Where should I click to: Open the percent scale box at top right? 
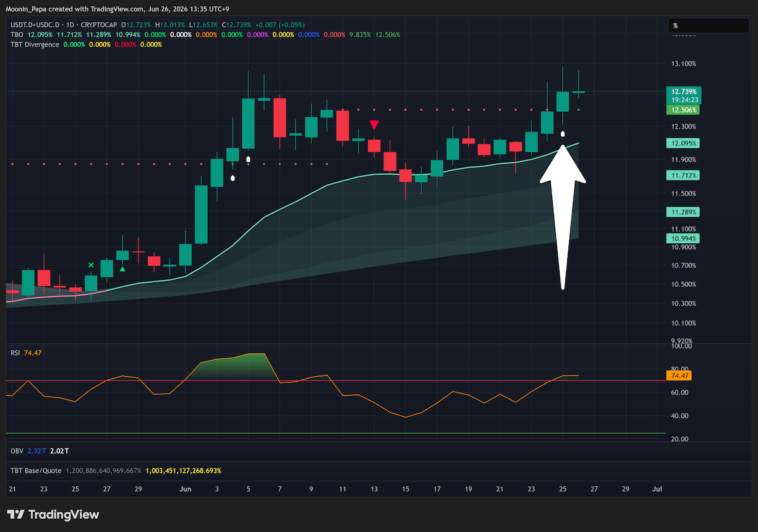[709, 26]
